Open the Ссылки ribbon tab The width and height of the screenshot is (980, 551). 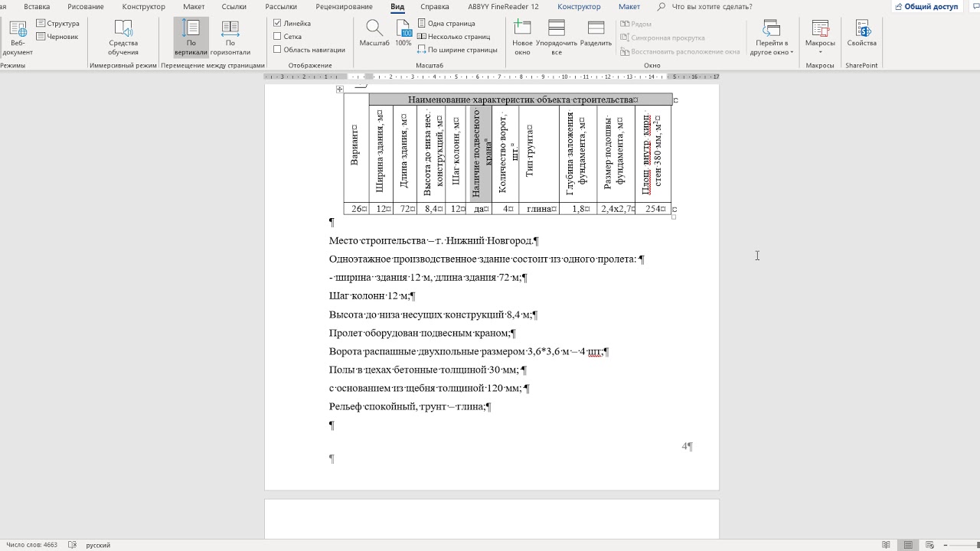234,7
